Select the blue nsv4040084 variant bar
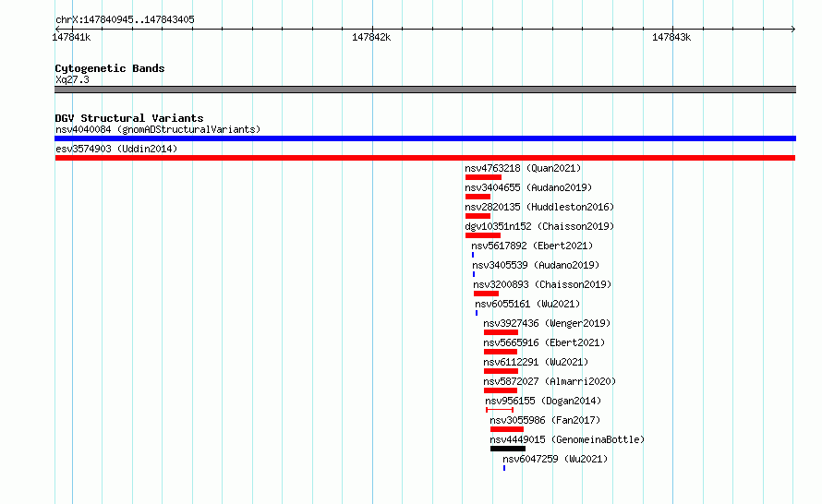The height and width of the screenshot is (504, 822). click(x=425, y=138)
